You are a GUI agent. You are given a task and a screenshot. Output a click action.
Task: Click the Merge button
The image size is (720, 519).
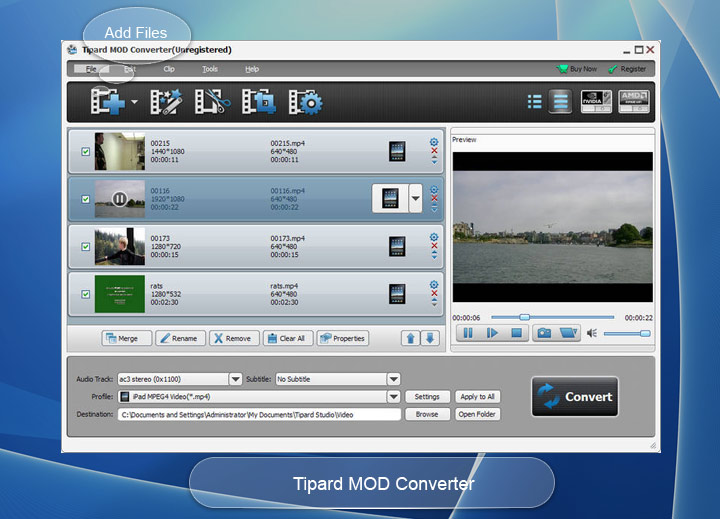(x=126, y=338)
